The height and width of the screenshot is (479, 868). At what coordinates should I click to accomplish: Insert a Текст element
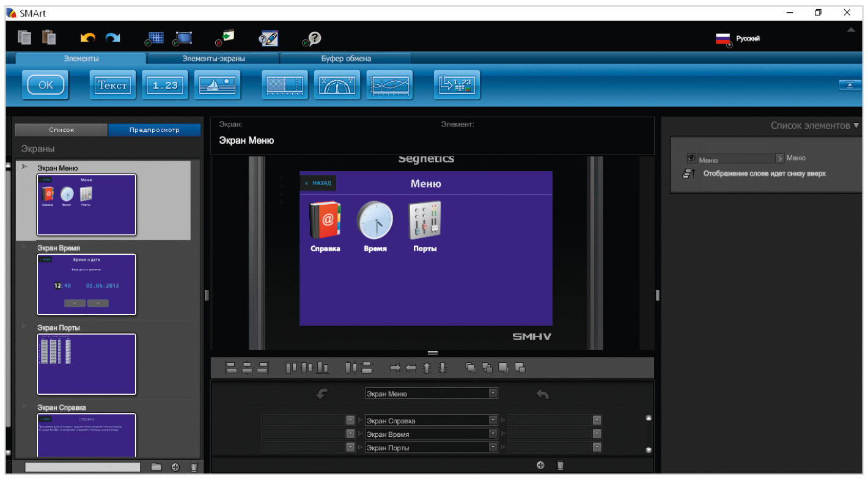pos(112,86)
